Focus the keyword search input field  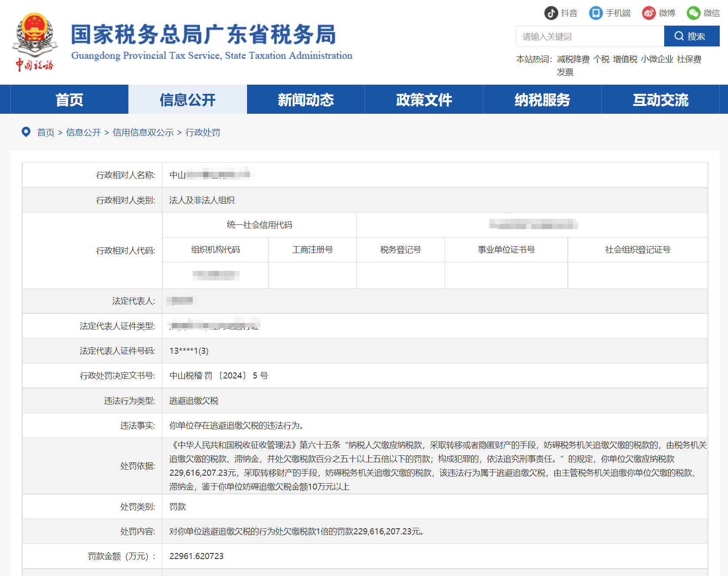click(590, 36)
